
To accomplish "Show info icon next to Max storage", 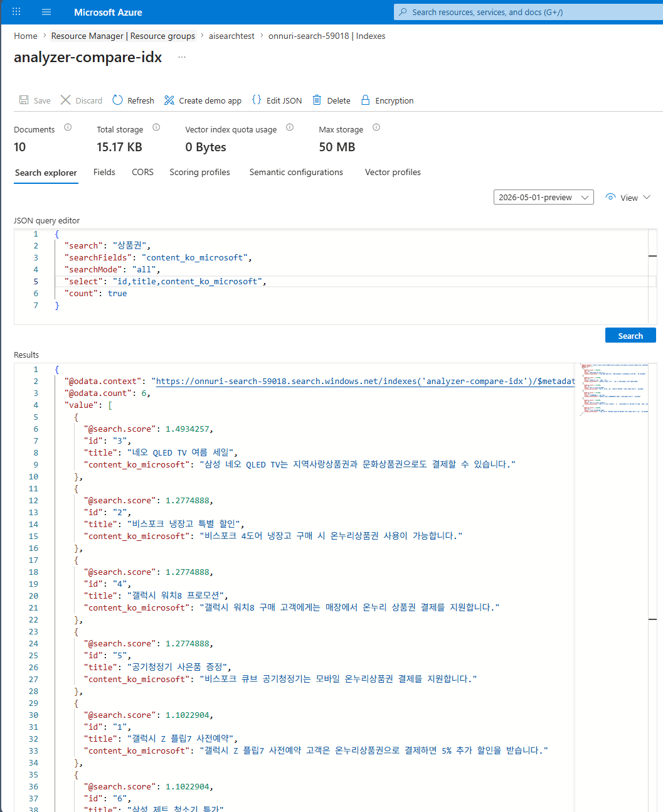I will pyautogui.click(x=376, y=127).
